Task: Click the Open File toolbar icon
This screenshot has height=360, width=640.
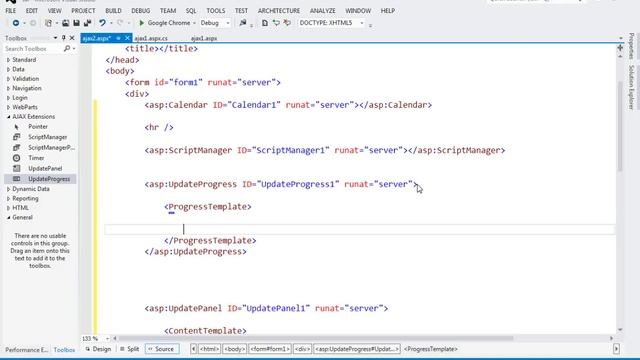Action: (65, 23)
